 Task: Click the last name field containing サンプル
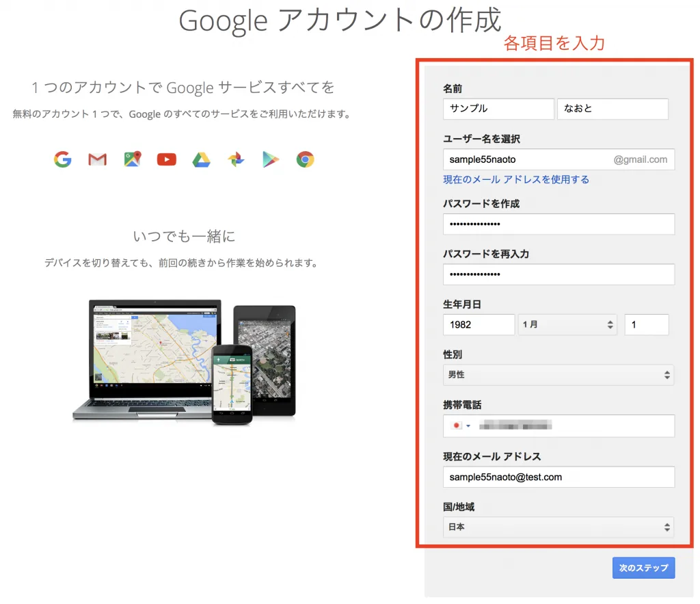498,109
